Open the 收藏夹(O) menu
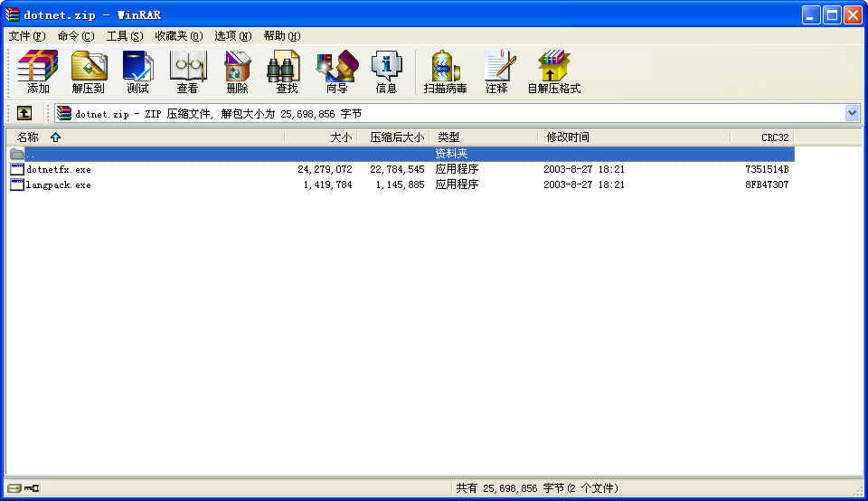Viewport: 868px width, 501px height. [179, 36]
